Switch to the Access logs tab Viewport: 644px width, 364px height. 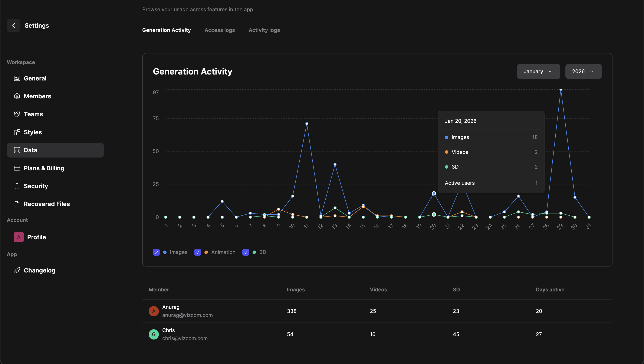pos(219,30)
